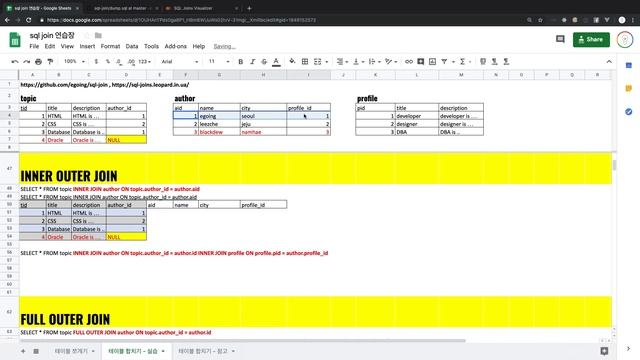Open text wrapping dropdown
Image resolution: width=640 pixels, height=360 pixels.
(x=374, y=62)
